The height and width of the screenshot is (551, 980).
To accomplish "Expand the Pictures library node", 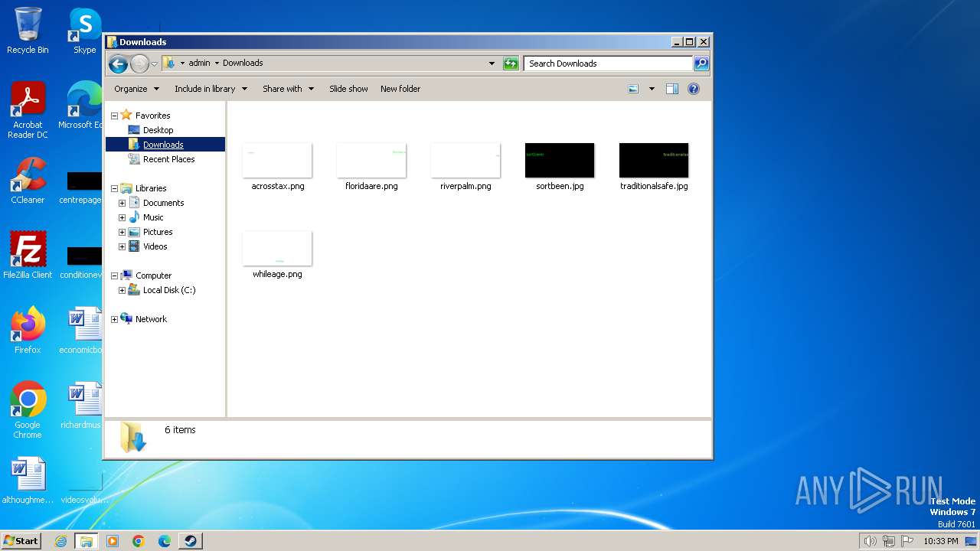I will pos(122,233).
